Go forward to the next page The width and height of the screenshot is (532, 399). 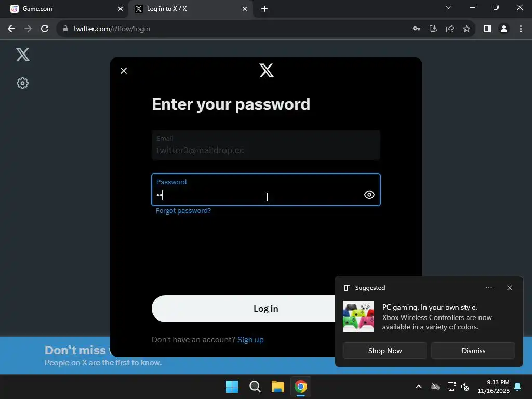28,29
